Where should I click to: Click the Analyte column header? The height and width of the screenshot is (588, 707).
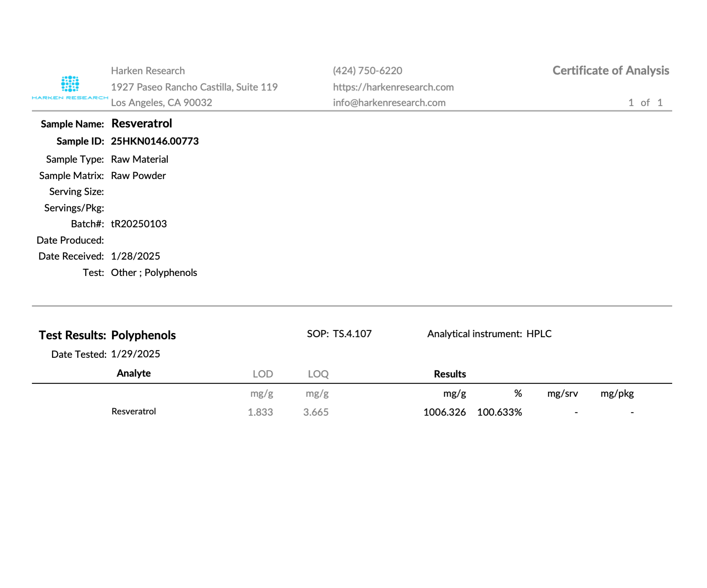[134, 373]
